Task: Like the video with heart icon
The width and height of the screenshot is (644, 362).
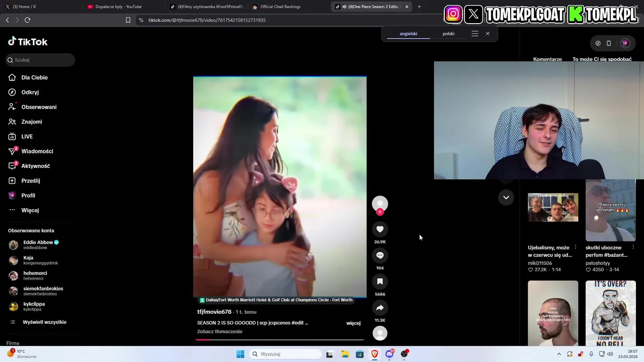Action: click(380, 229)
